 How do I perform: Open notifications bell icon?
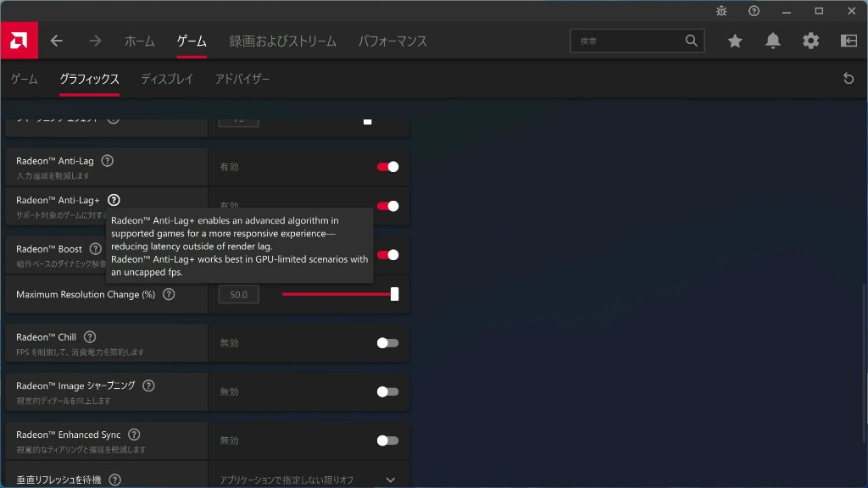(x=773, y=41)
